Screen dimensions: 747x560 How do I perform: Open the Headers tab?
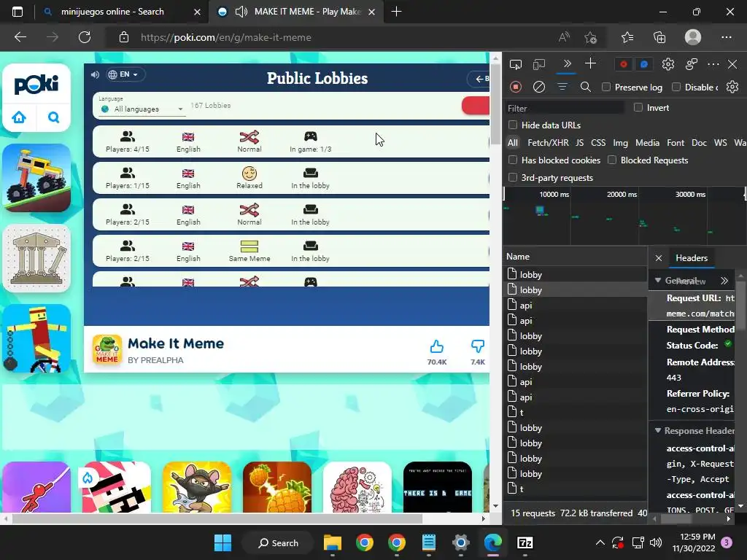pyautogui.click(x=692, y=258)
